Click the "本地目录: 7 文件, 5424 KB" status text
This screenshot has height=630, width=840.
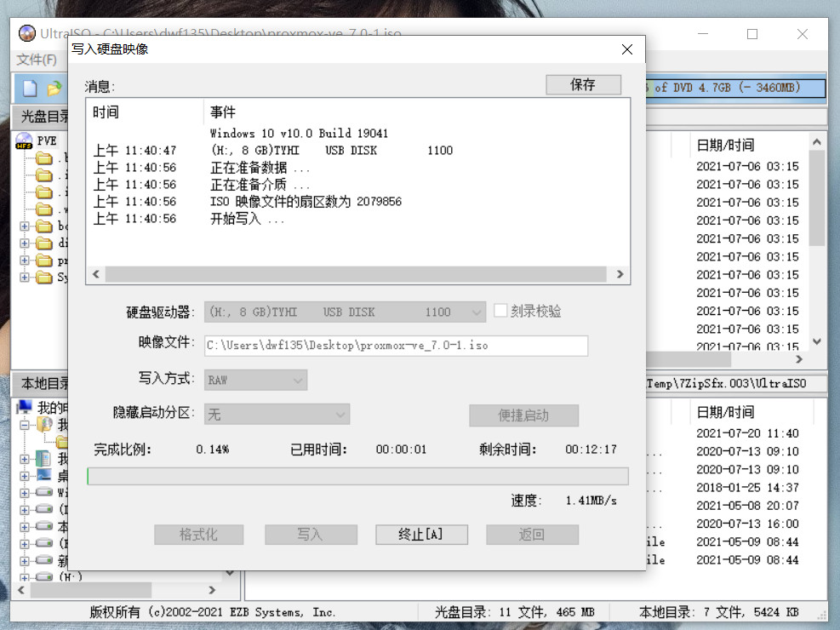point(719,612)
